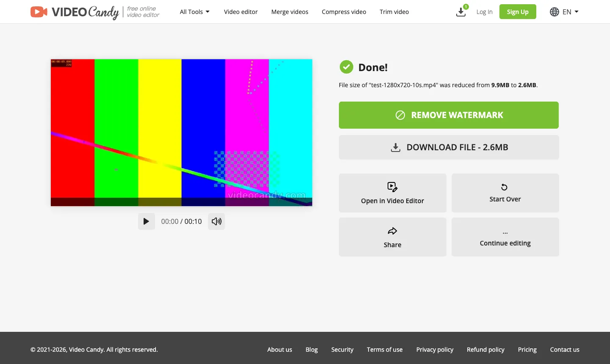Screen dimensions: 610x364
Task: Click the video preview thumbnail
Action: pos(181,132)
